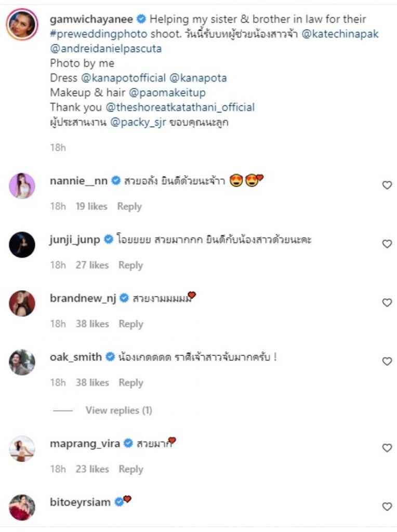
Task: Open gamwichayanee's profile picture
Action: [x=22, y=24]
